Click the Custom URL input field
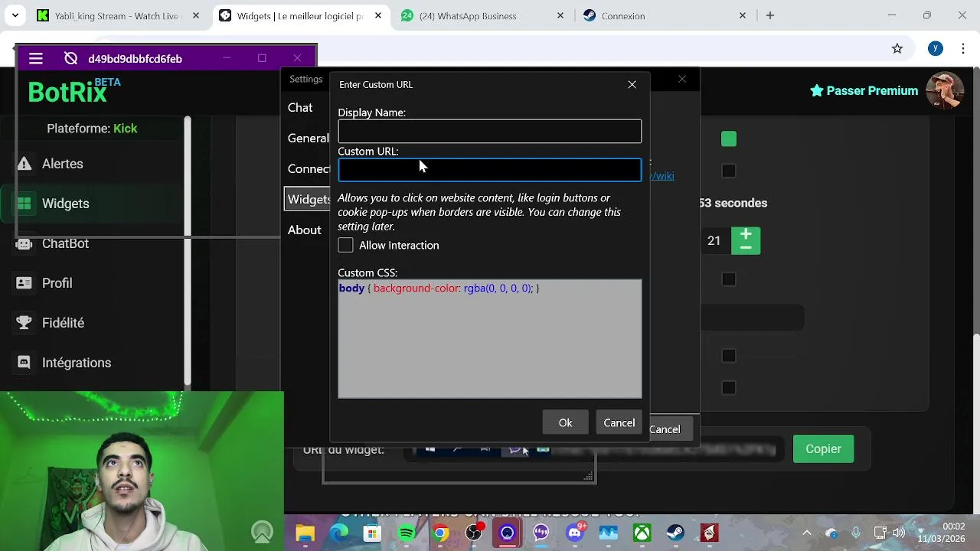The width and height of the screenshot is (980, 551). [490, 170]
